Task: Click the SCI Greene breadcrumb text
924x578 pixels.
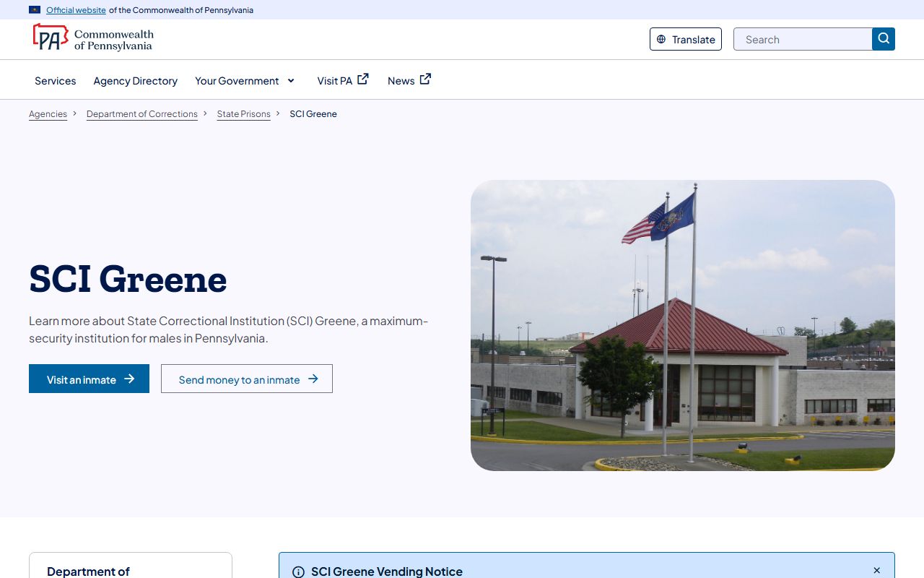Action: [313, 114]
